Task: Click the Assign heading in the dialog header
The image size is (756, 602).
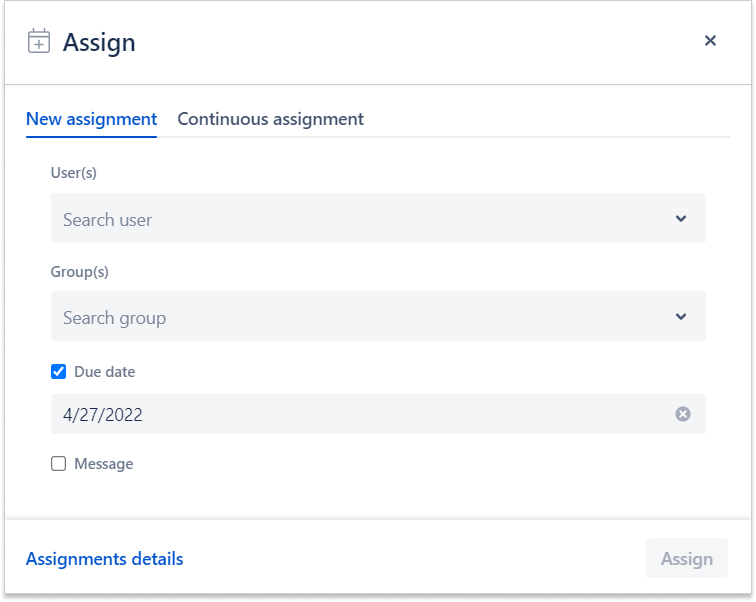Action: [99, 42]
